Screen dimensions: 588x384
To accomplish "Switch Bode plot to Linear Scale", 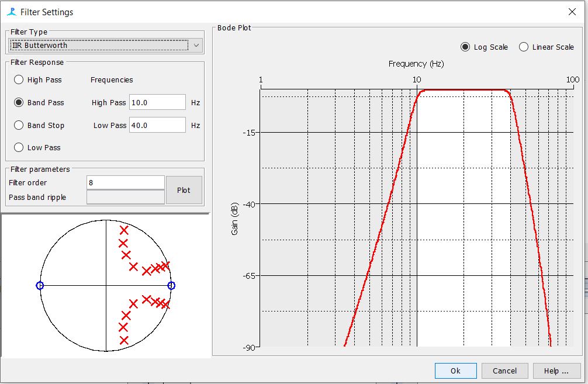I will tap(524, 47).
